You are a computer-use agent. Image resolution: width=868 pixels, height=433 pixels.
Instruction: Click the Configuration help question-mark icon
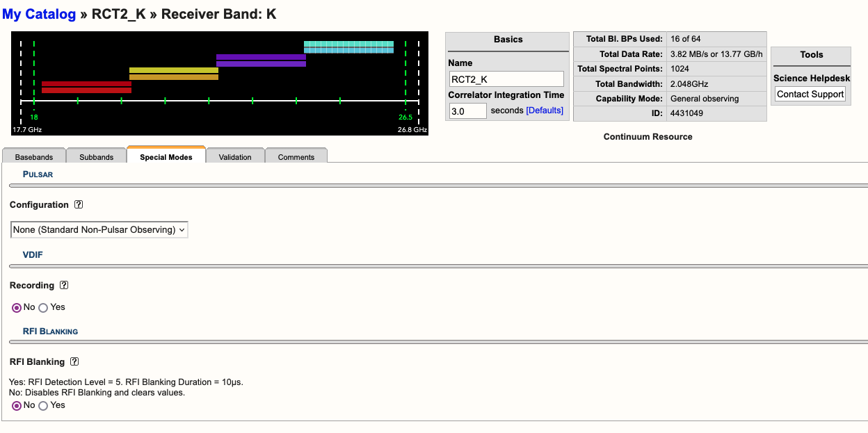point(79,205)
